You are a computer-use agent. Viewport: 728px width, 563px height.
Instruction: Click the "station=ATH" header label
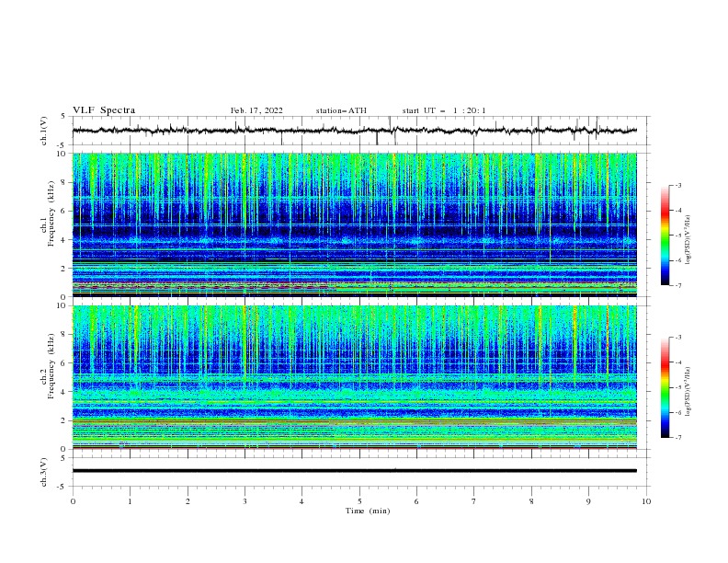pyautogui.click(x=341, y=110)
